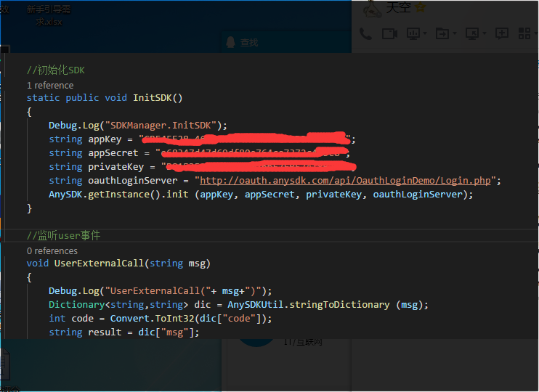
Task: Click the send file folder icon
Action: [442, 33]
